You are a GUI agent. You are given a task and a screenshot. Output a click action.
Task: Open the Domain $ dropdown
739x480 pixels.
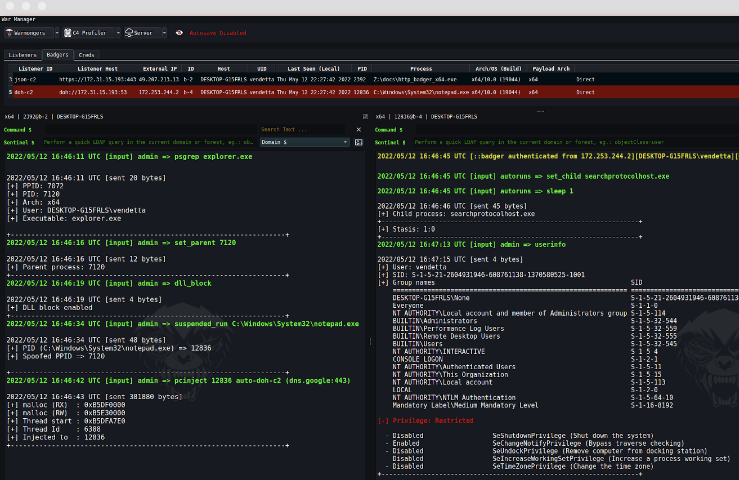tap(304, 142)
